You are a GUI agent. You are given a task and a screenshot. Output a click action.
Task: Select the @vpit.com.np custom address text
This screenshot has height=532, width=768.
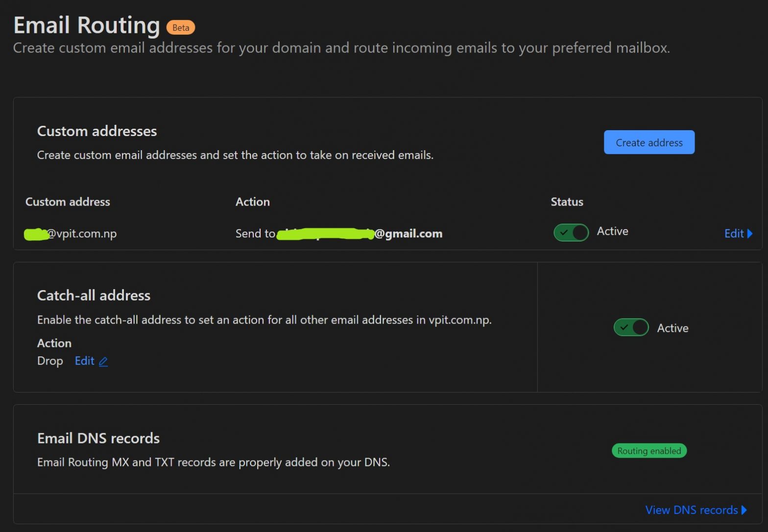click(x=71, y=233)
